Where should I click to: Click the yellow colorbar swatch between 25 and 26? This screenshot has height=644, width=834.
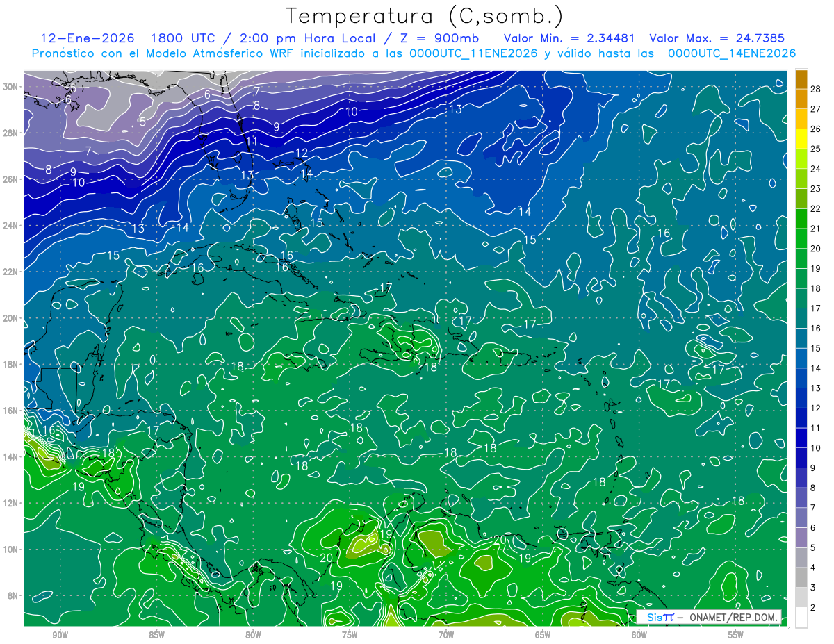[x=801, y=139]
